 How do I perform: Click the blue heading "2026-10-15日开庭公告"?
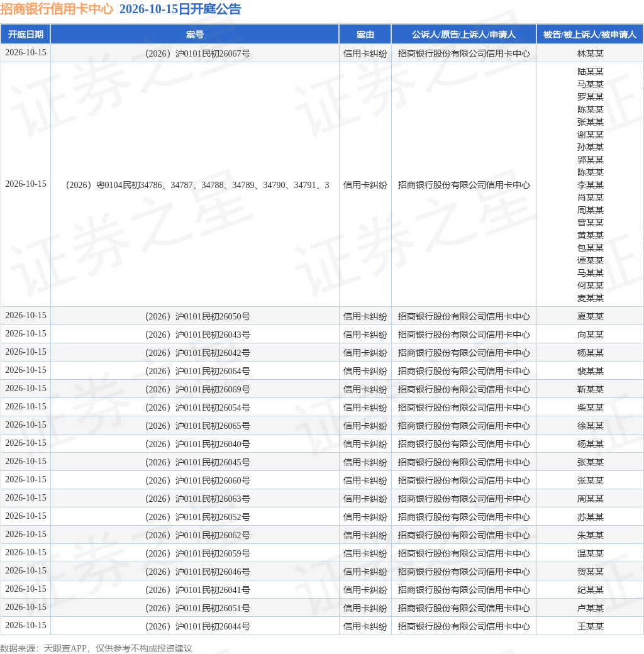point(180,9)
